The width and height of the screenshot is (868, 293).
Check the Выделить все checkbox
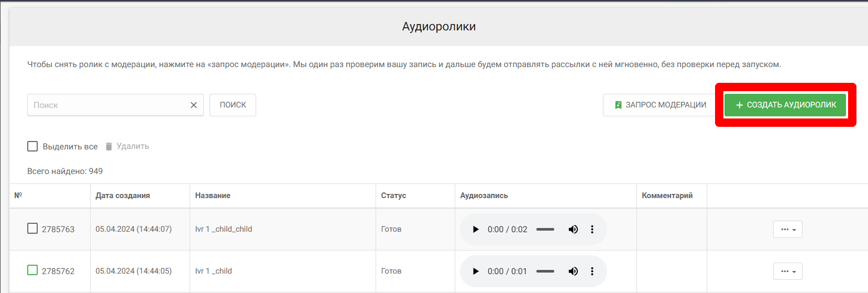click(x=32, y=146)
